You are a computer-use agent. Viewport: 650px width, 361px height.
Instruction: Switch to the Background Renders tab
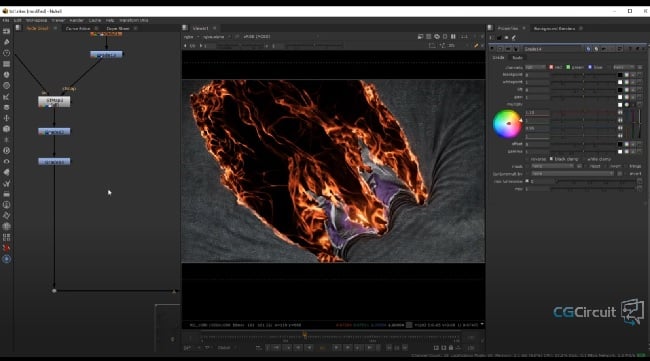(554, 28)
